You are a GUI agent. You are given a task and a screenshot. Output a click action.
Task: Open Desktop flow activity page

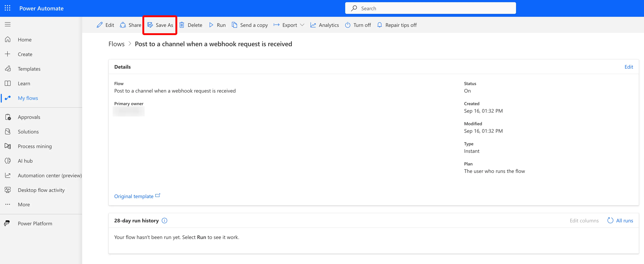click(x=41, y=190)
